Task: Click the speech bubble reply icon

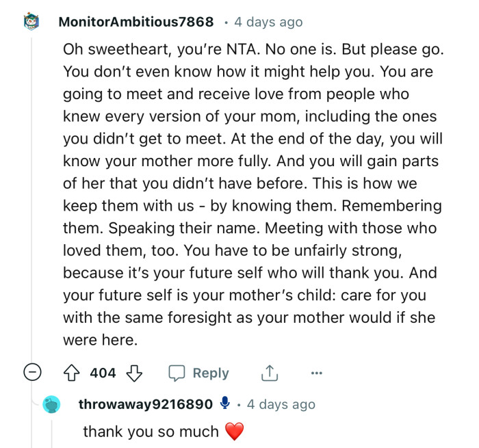Action: [177, 373]
